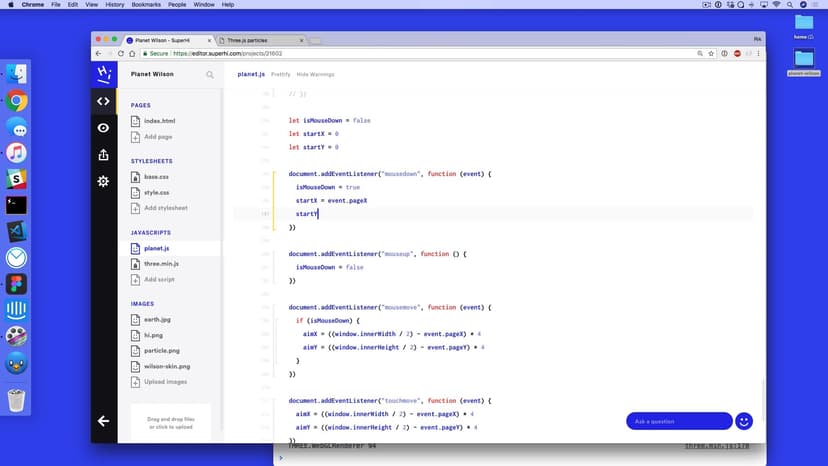Open earth.jpg image file
Viewport: 828px width, 466px height.
(x=158, y=319)
